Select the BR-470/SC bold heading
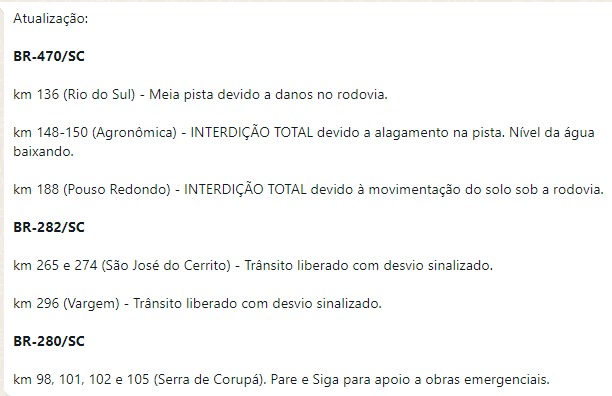 click(x=49, y=56)
